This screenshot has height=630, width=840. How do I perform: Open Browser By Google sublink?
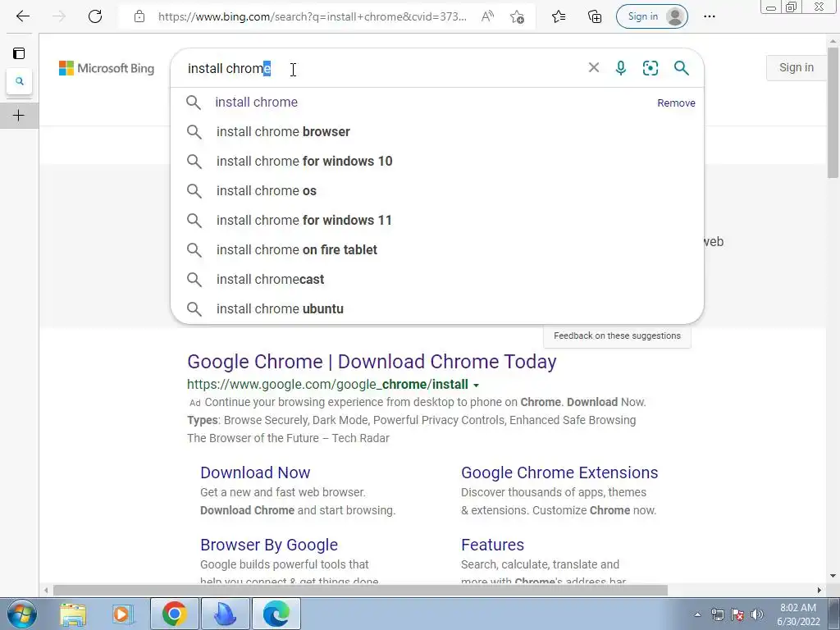pos(269,545)
